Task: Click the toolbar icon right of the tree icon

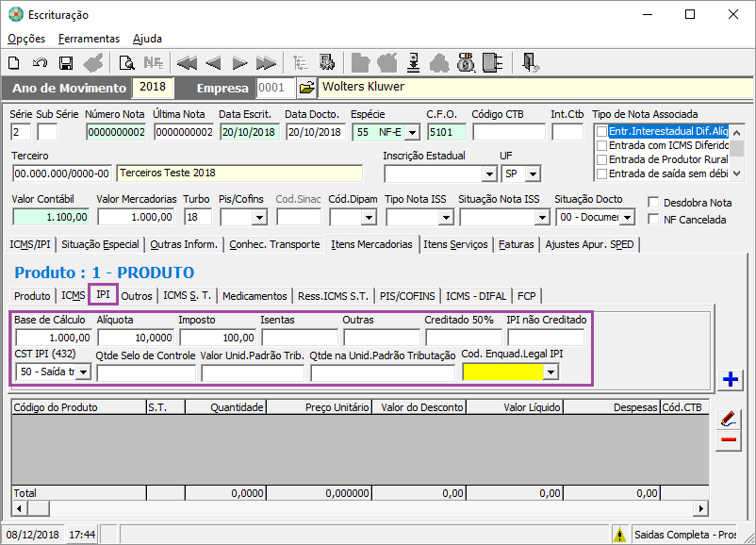Action: pos(327,62)
